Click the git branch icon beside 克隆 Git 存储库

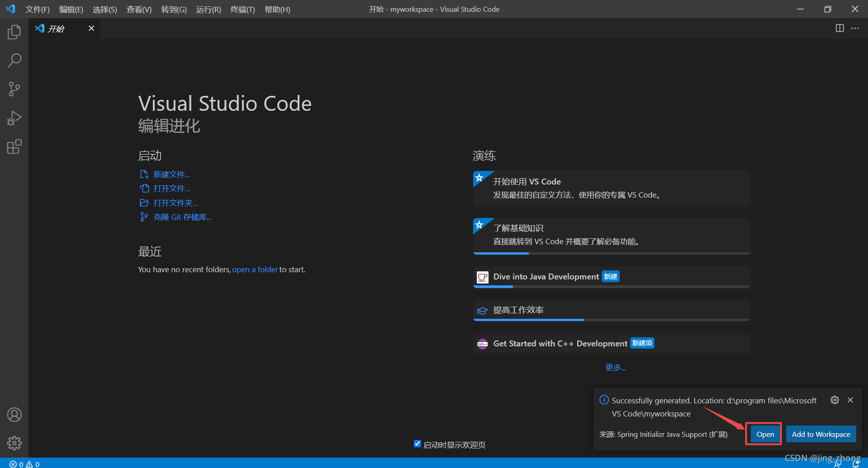[144, 217]
